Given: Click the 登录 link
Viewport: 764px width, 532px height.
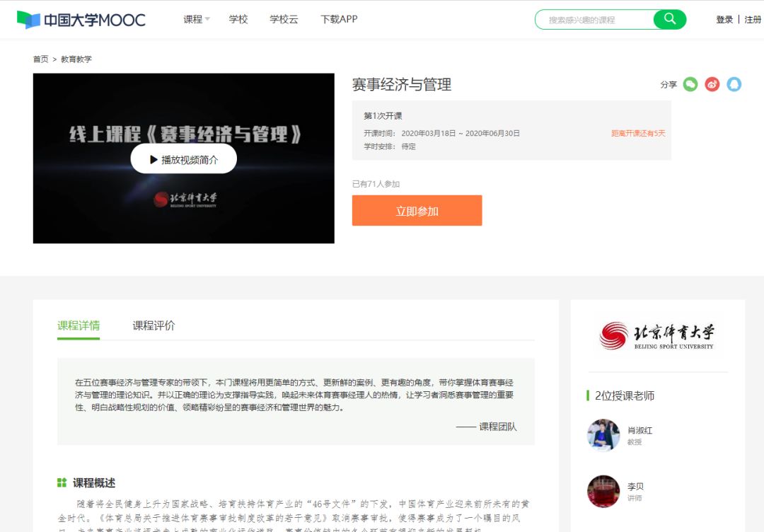Looking at the screenshot, I should pyautogui.click(x=724, y=20).
